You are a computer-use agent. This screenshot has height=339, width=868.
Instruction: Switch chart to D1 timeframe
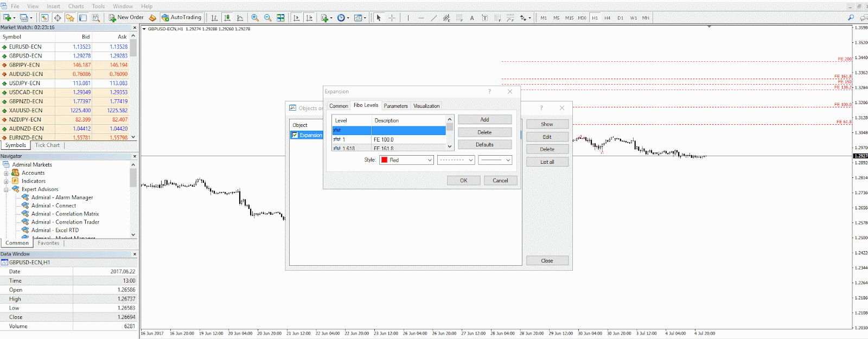coord(621,18)
